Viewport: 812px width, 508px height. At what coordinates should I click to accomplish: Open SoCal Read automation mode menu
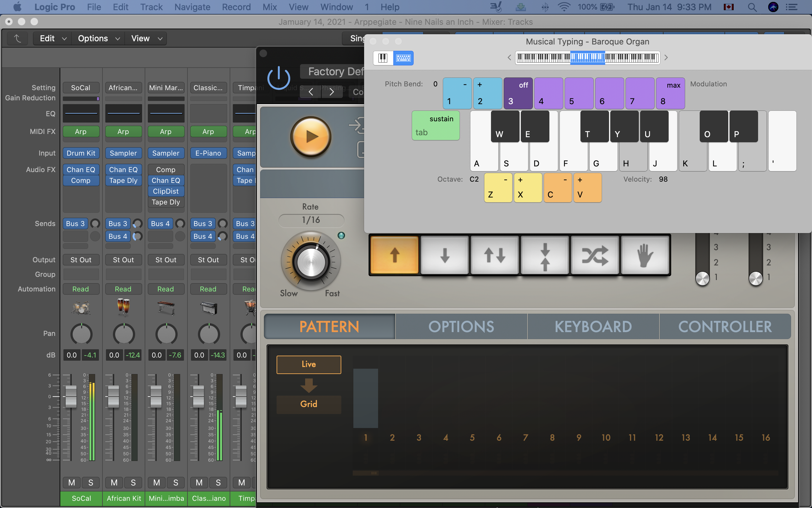point(81,289)
